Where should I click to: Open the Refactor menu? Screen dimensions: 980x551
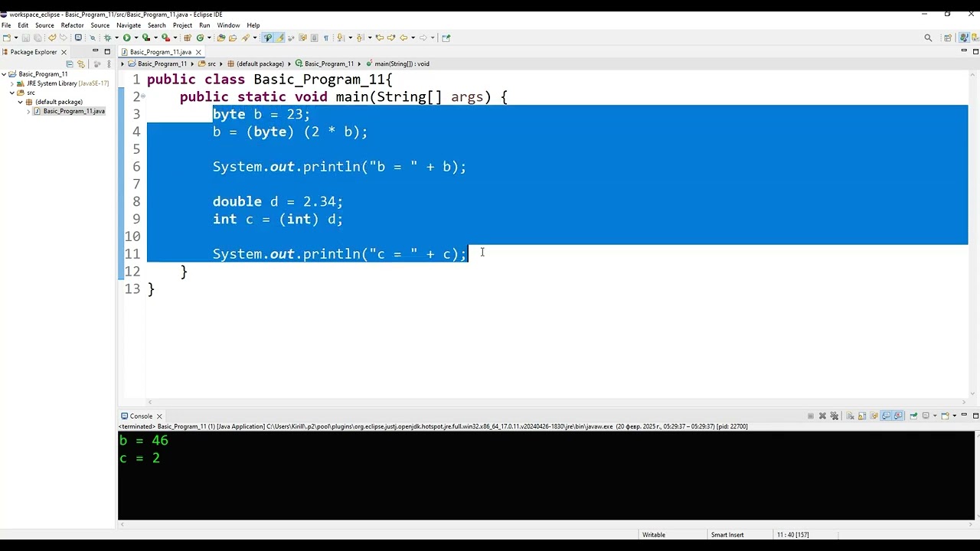coord(72,25)
